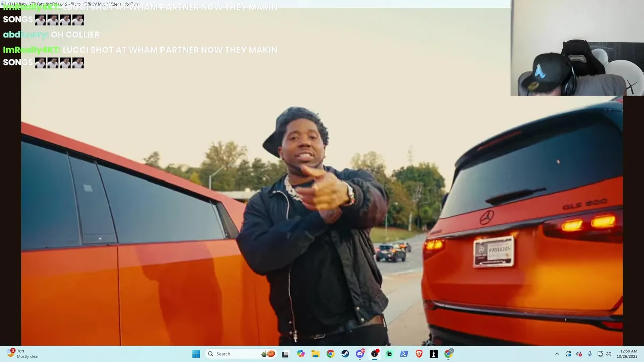Click the abdicurry username in chat

[x=25, y=35]
